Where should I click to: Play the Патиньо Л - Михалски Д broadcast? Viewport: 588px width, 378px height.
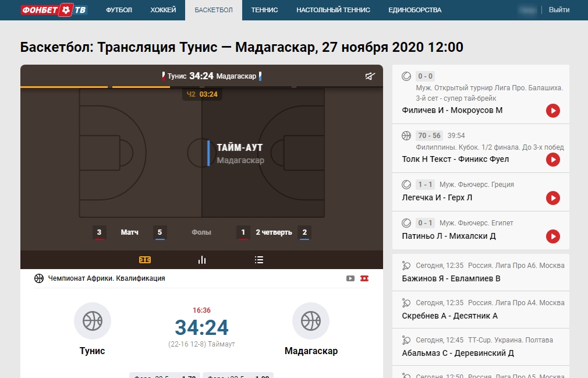click(x=552, y=236)
